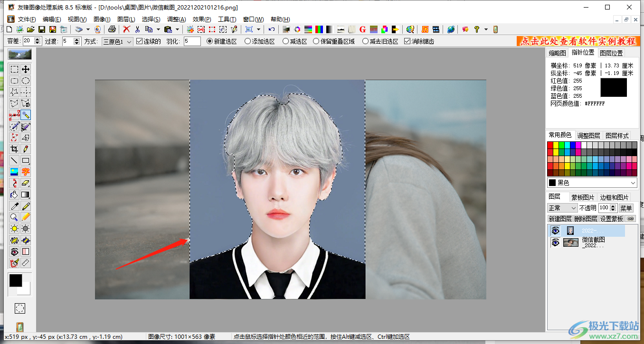644x344 pixels.
Task: Click the red X delete icon
Action: click(126, 29)
